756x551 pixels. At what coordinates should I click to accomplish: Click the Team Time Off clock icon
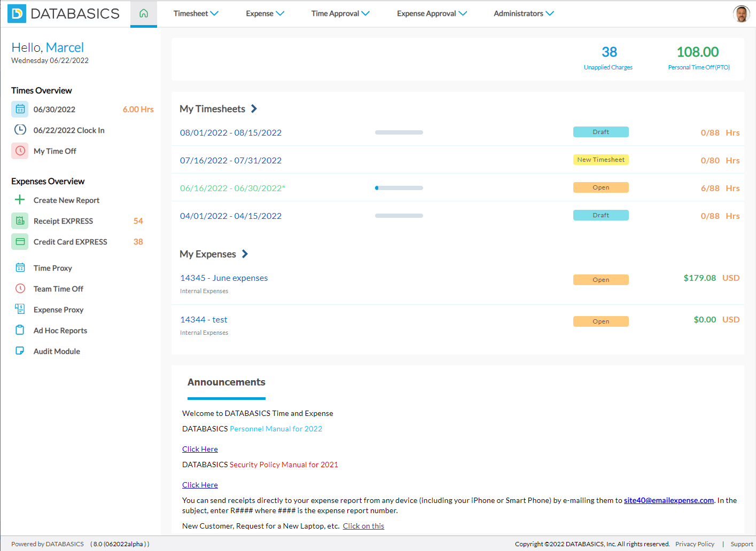[20, 288]
